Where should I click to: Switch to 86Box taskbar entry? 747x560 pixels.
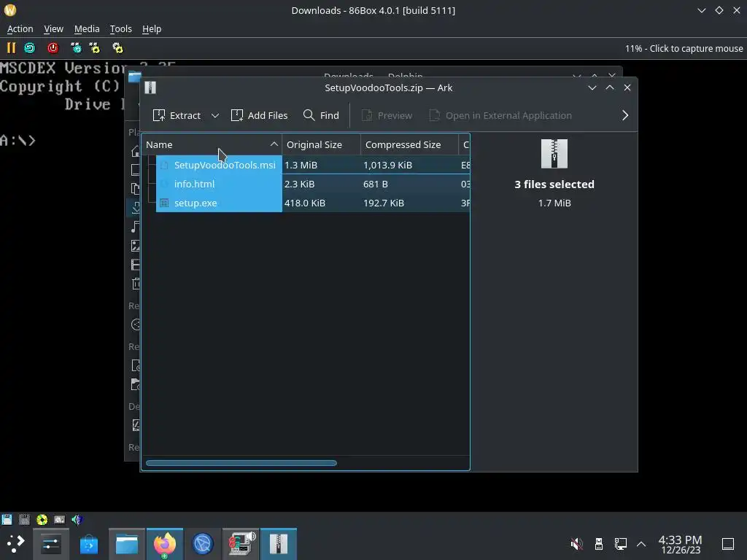point(241,544)
